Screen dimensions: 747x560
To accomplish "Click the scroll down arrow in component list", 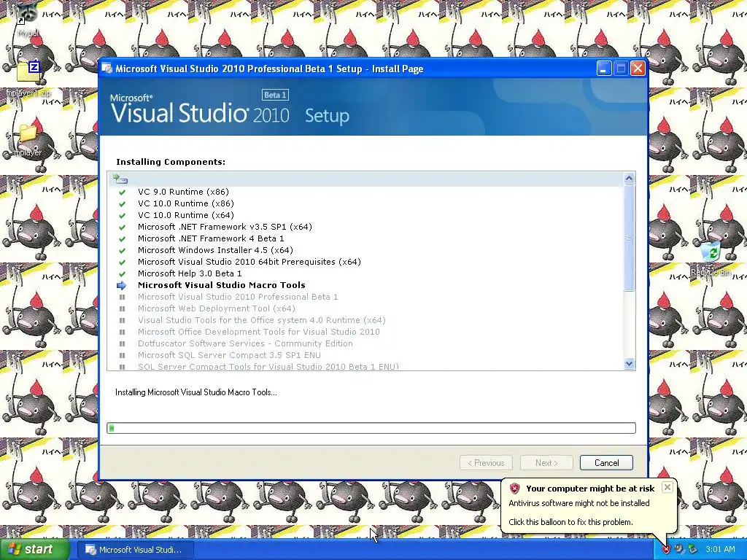I will tap(629, 364).
